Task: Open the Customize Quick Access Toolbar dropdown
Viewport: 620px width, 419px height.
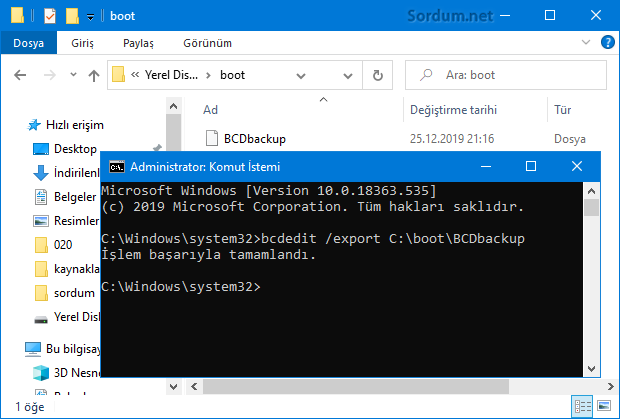Action: click(x=91, y=17)
